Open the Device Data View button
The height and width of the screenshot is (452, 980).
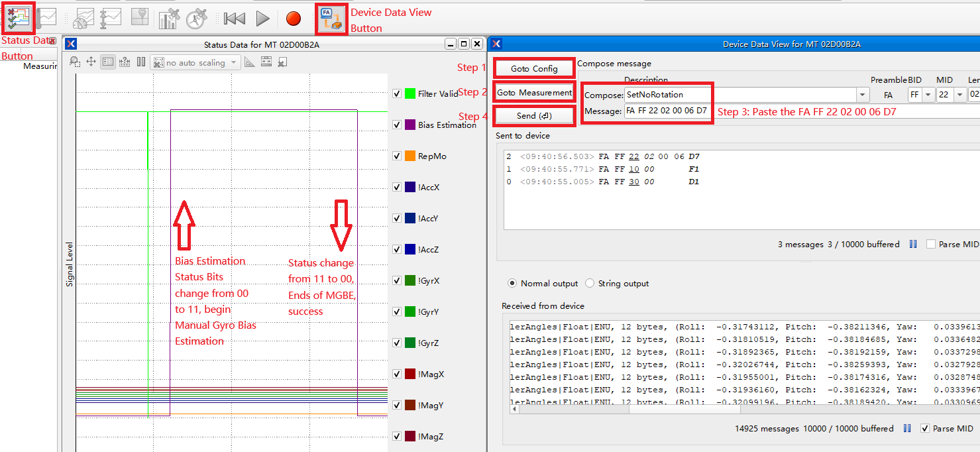(331, 18)
